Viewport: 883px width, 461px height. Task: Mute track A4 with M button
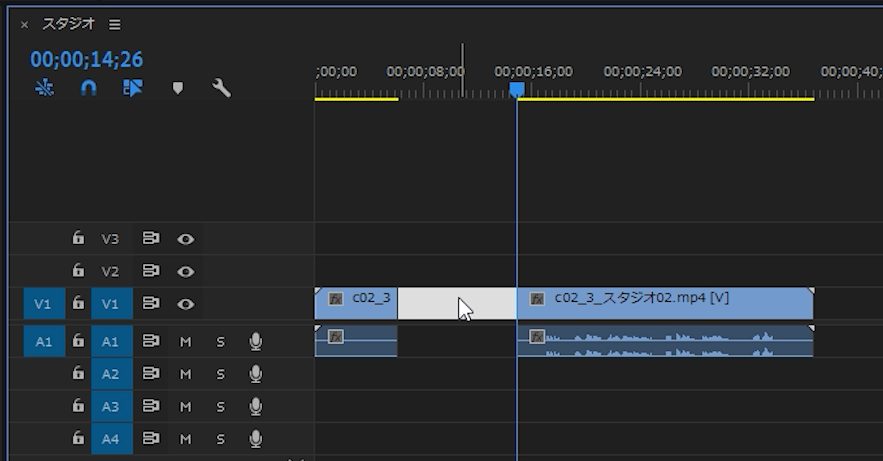coord(185,438)
